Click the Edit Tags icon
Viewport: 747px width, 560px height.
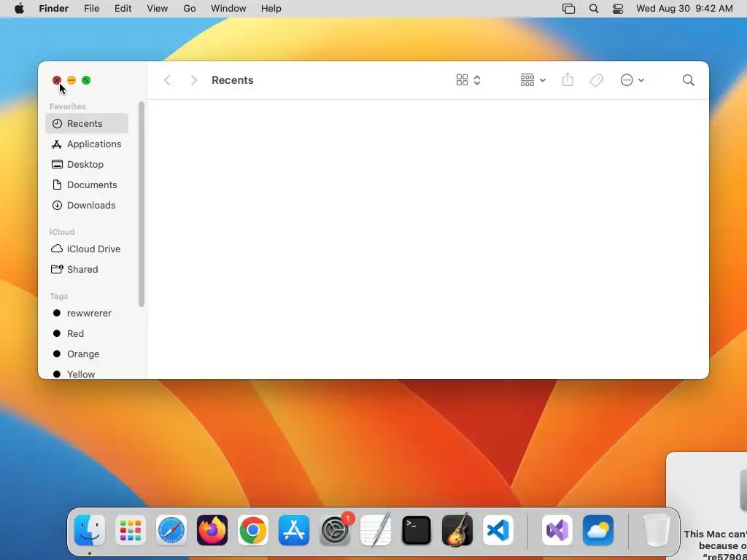point(596,80)
